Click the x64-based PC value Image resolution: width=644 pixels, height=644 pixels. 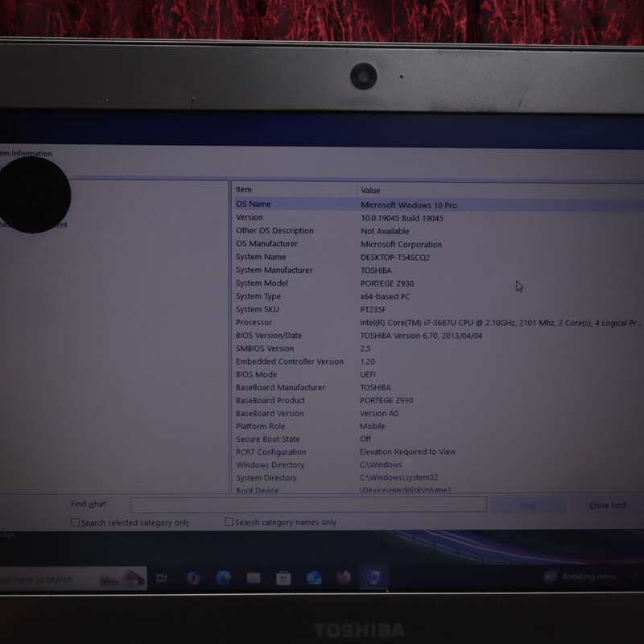tap(385, 296)
